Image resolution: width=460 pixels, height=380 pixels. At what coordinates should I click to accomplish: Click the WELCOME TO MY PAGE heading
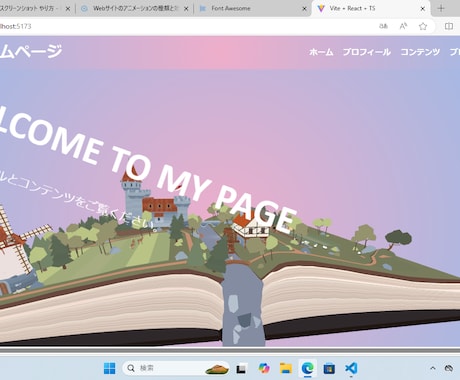[x=147, y=170]
